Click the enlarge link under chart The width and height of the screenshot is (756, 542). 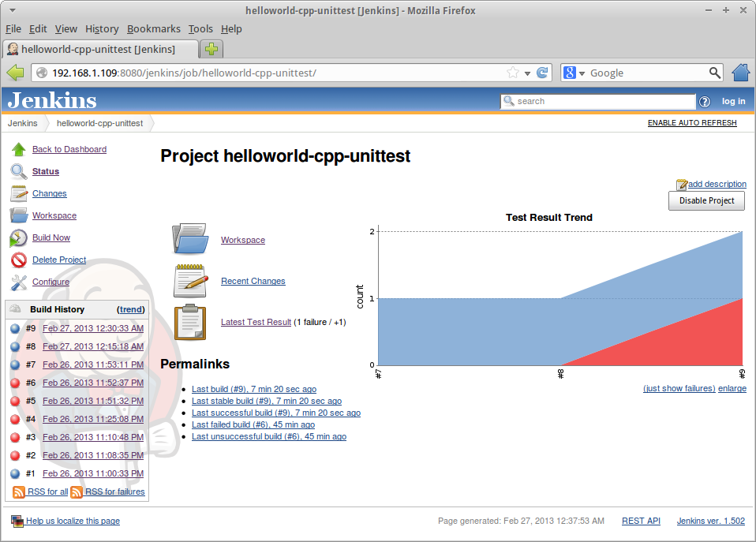tap(732, 389)
